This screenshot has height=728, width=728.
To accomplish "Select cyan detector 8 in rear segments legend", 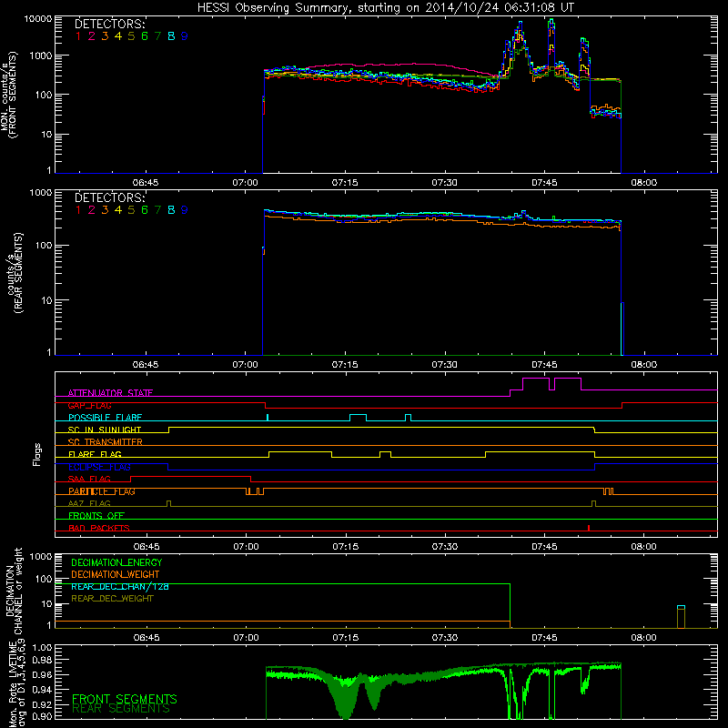I will click(x=171, y=210).
